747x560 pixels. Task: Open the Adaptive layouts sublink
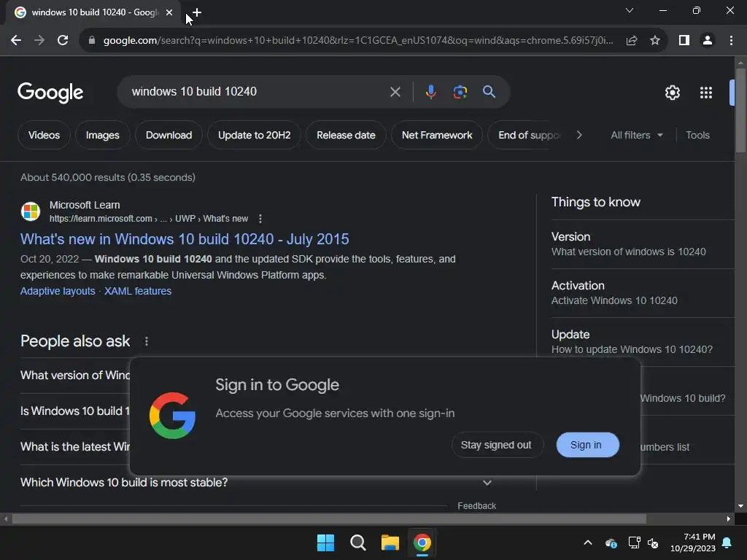click(58, 291)
